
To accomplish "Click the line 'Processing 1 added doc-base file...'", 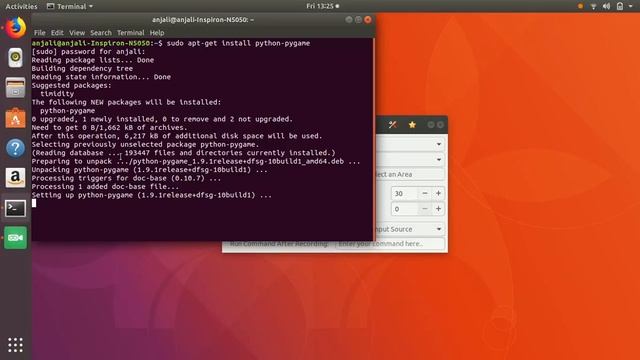I will [x=105, y=187].
